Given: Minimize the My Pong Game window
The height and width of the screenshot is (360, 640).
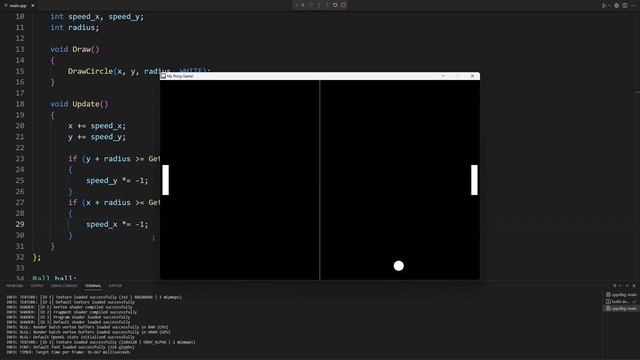Looking at the screenshot, I should 443,76.
